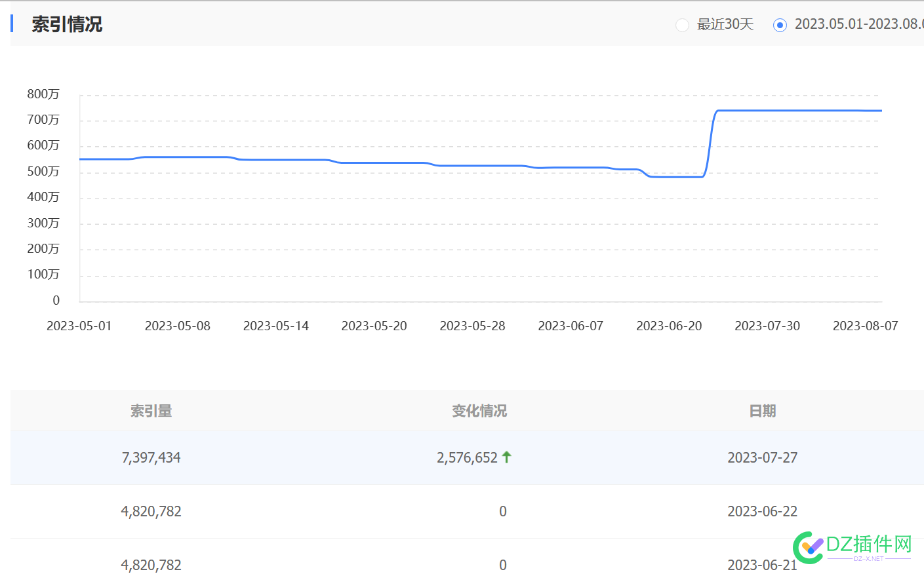Click the 2023-05-01 x-axis label
The height and width of the screenshot is (574, 924).
pos(79,326)
